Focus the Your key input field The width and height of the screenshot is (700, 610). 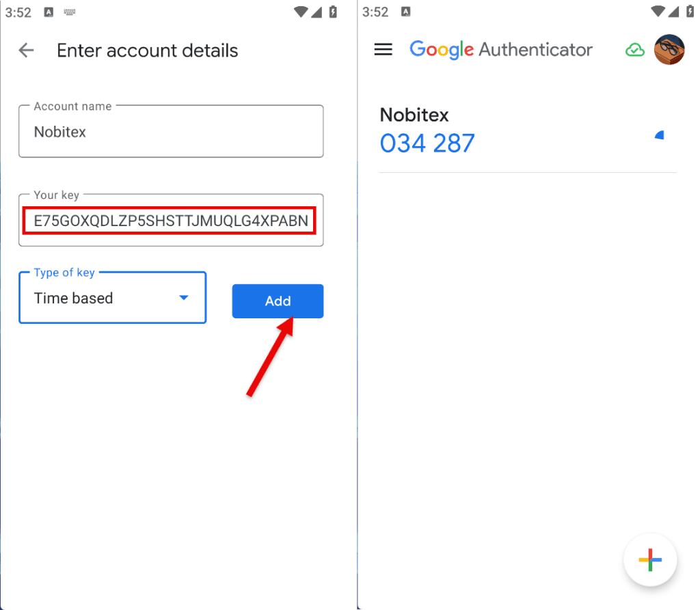(170, 221)
